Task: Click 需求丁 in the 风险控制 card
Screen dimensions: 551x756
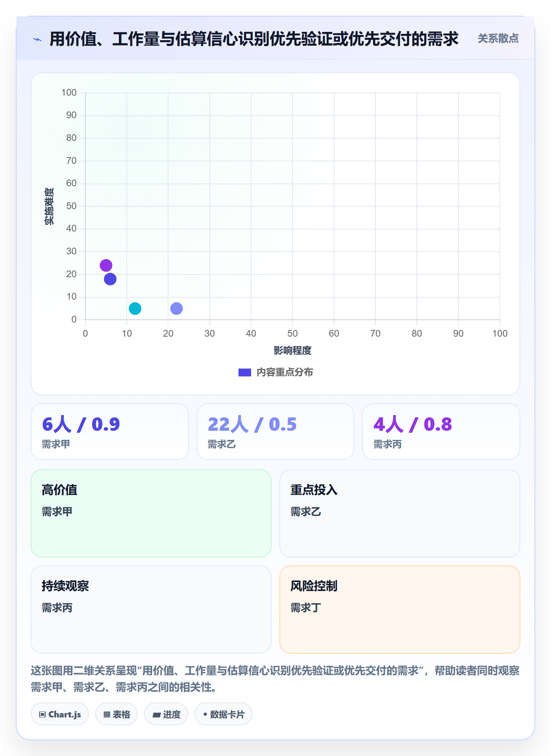Action: click(x=306, y=608)
